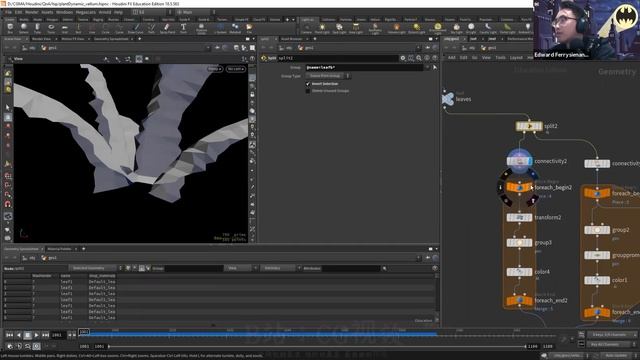
Task: Open the network editor Layout menu
Action: click(516, 58)
